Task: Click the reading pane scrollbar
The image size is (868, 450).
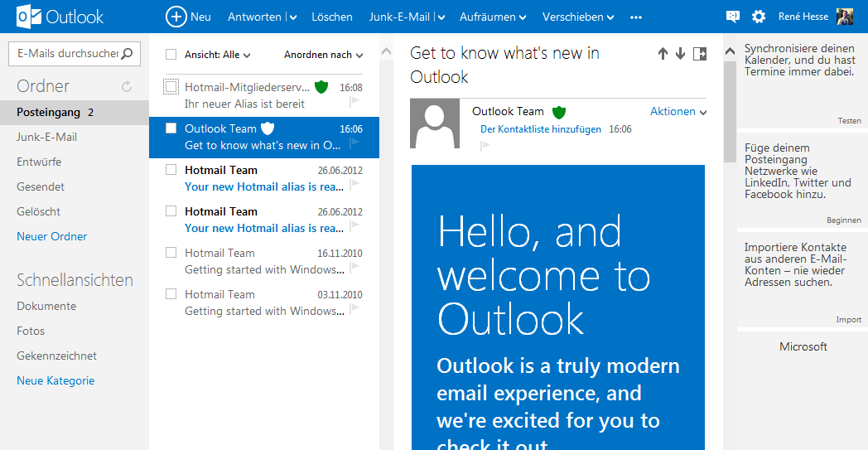Action: pyautogui.click(x=730, y=112)
